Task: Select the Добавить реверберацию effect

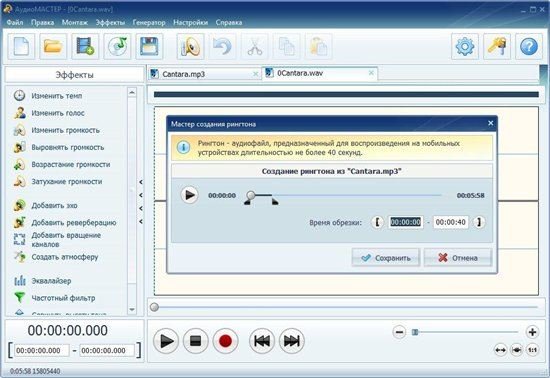Action: tap(65, 223)
